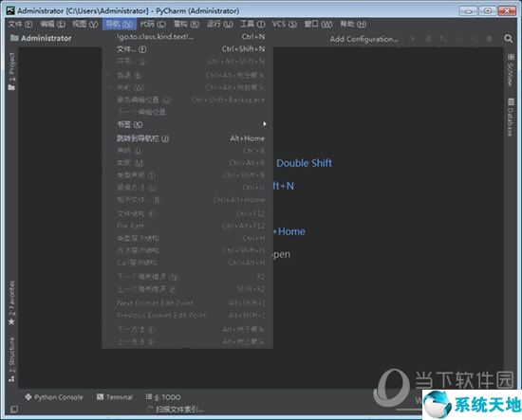Click the Administrator folder icon in navigation bar
This screenshot has width=522, height=420.
pos(14,38)
